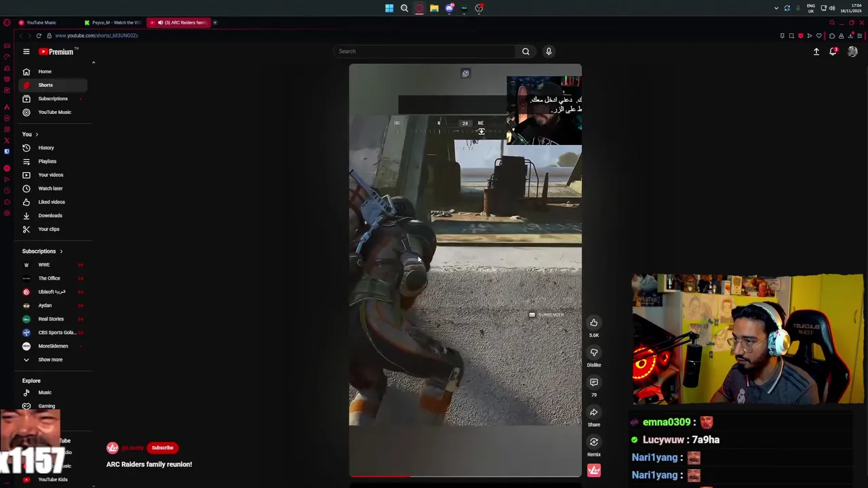868x488 pixels.
Task: Start voice search with microphone
Action: click(549, 52)
